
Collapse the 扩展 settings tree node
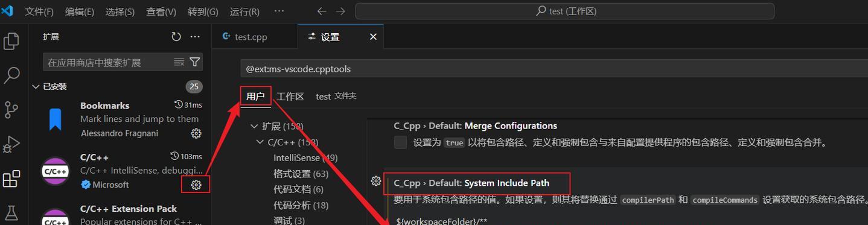click(x=254, y=127)
